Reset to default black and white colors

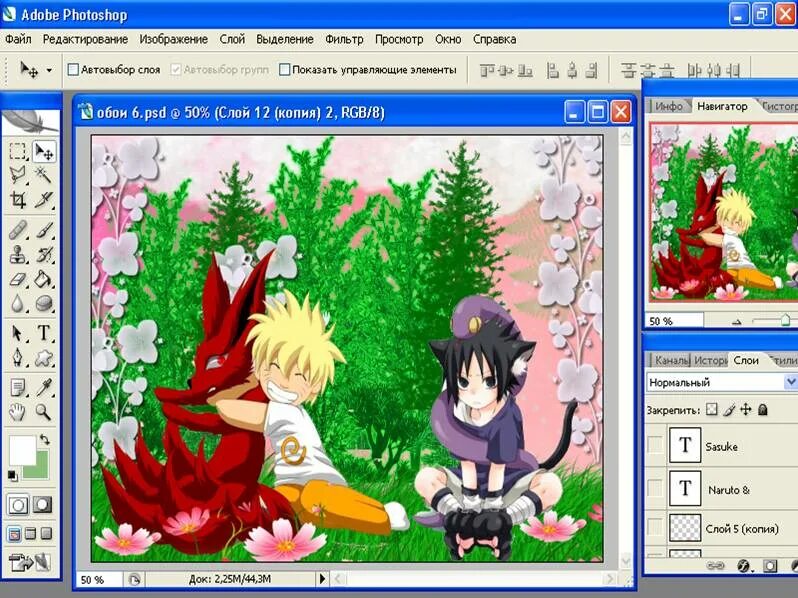tap(12, 476)
